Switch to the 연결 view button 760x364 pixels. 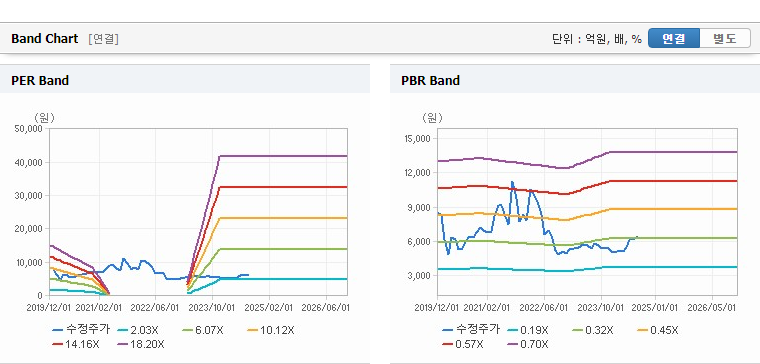point(674,38)
